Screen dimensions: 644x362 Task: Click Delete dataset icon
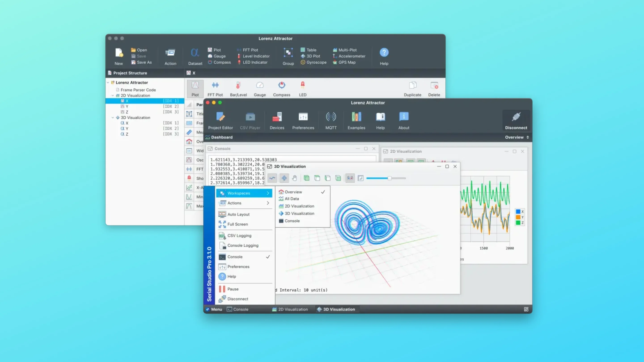click(434, 89)
